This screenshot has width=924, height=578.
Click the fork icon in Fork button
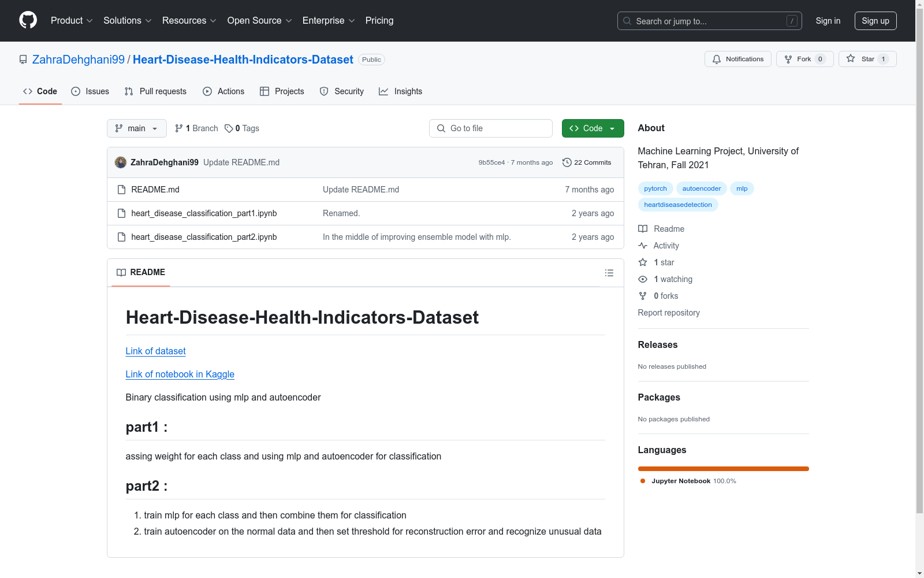pyautogui.click(x=788, y=59)
